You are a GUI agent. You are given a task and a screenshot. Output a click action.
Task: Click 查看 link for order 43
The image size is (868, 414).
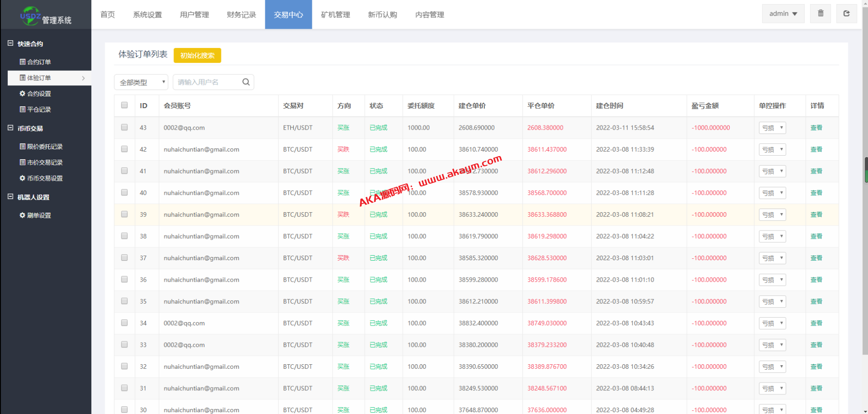point(816,128)
